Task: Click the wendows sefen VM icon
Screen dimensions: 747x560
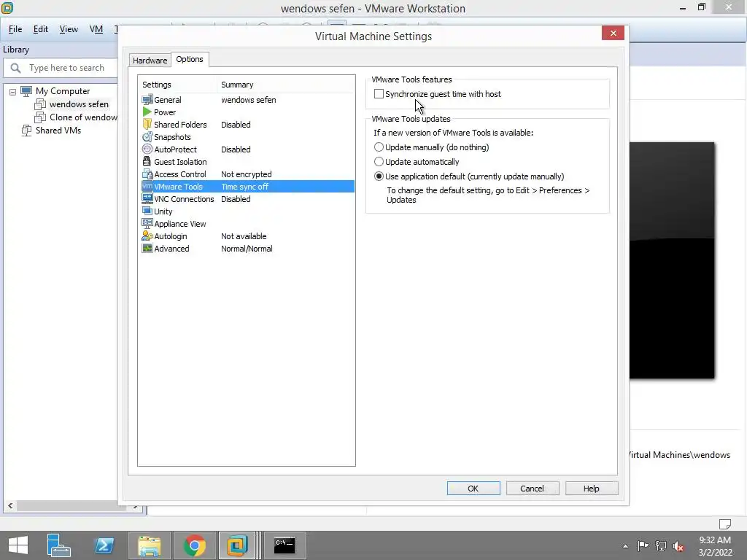Action: [41, 104]
